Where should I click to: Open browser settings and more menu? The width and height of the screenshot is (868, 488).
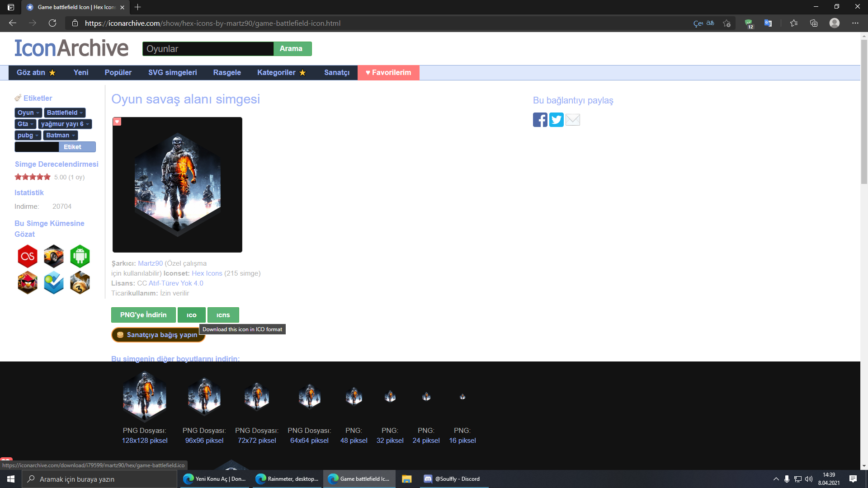click(x=855, y=23)
